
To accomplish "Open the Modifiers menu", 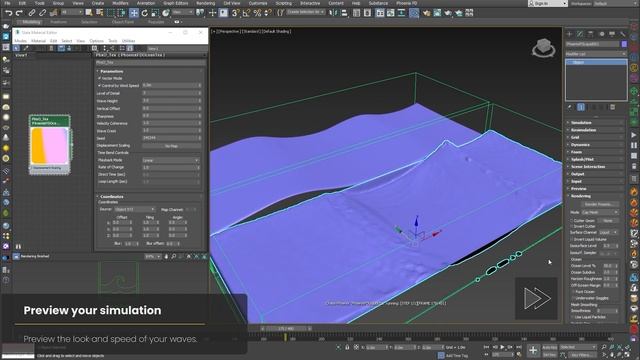I will pyautogui.click(x=120, y=3).
